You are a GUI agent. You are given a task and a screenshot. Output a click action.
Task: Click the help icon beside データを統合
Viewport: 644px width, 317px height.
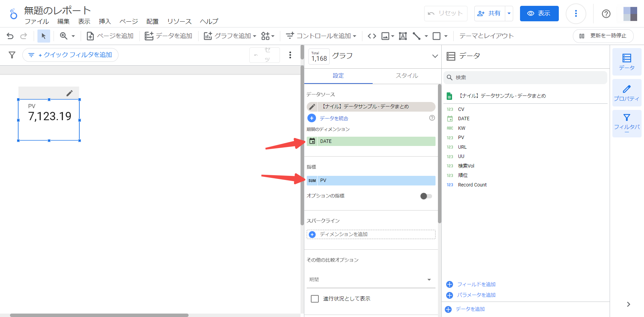pyautogui.click(x=432, y=118)
